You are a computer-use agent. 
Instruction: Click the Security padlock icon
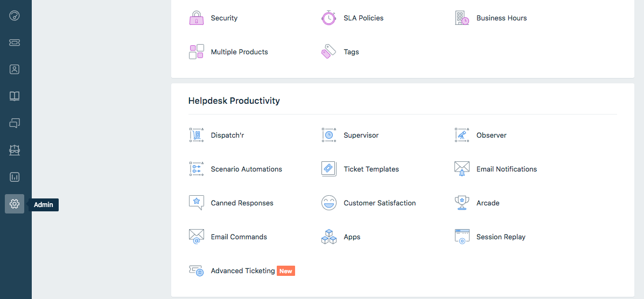196,18
